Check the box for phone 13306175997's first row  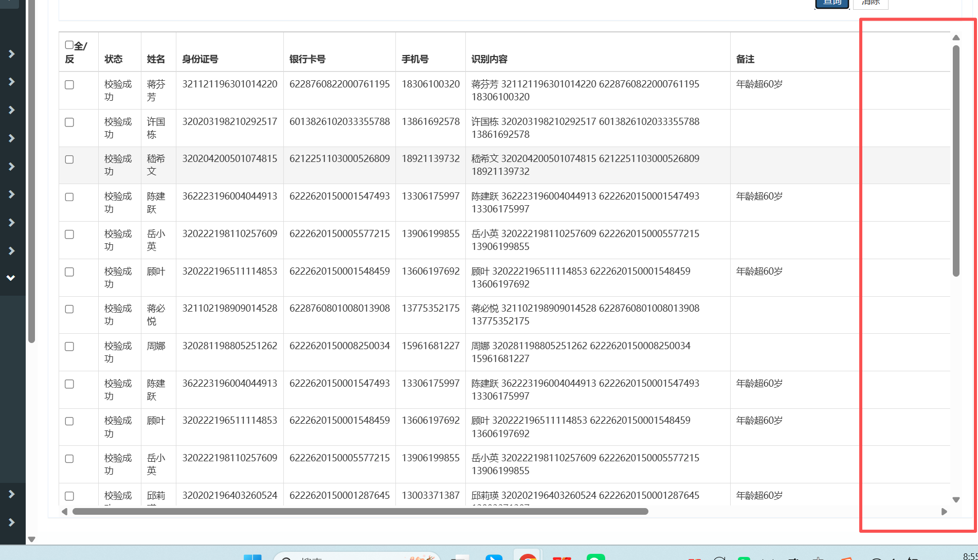pos(69,197)
